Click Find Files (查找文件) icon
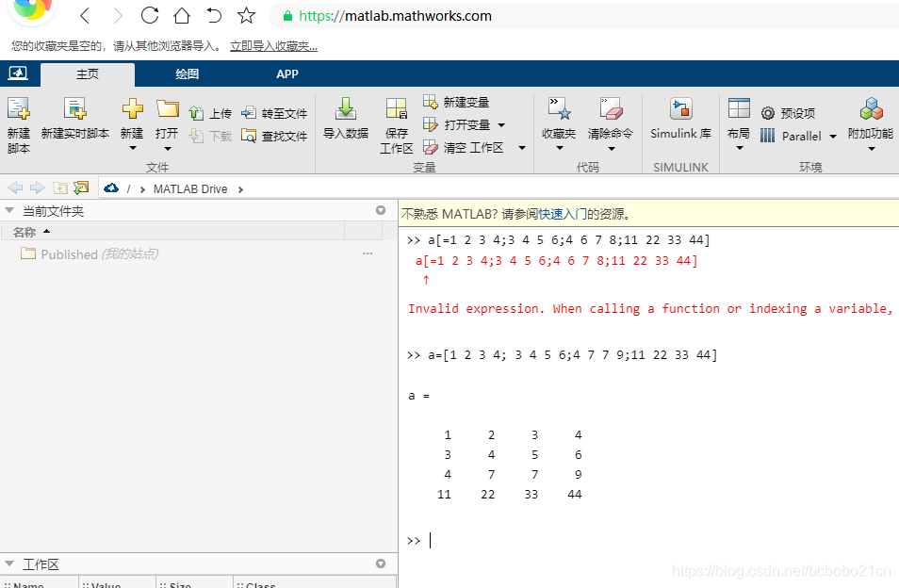Image resolution: width=899 pixels, height=588 pixels. 274,136
